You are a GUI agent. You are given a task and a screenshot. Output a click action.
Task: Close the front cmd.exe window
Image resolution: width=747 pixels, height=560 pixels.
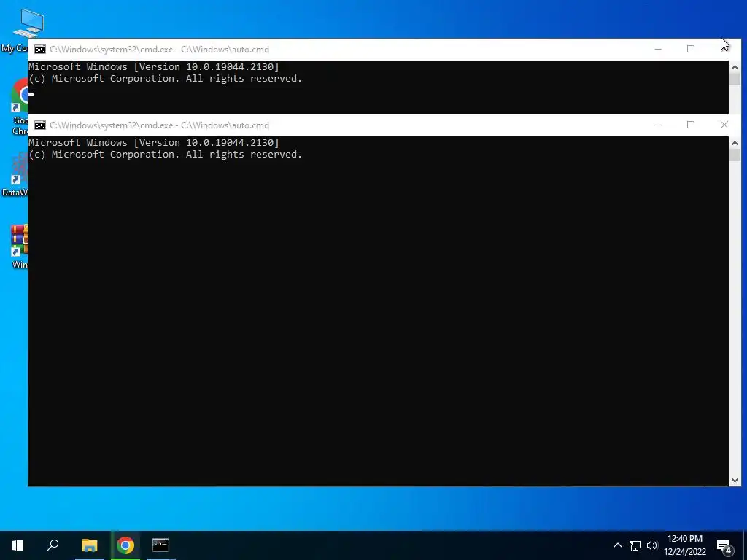[x=724, y=125]
